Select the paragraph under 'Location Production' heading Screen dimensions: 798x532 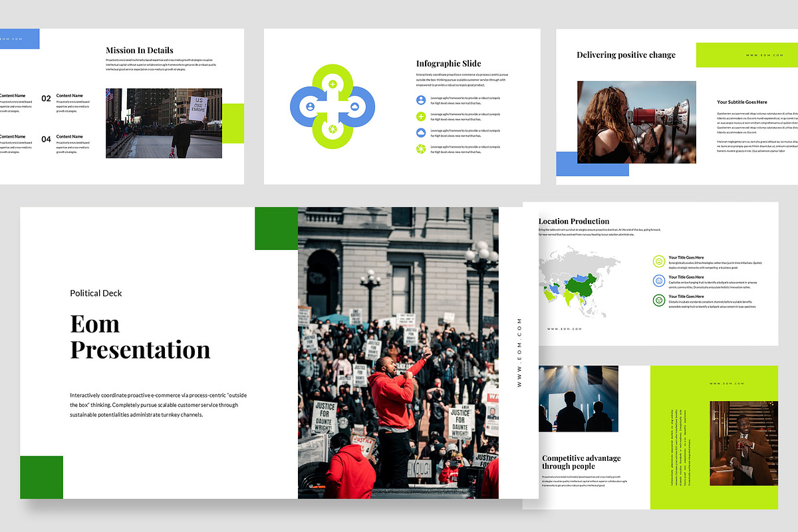[x=600, y=232]
